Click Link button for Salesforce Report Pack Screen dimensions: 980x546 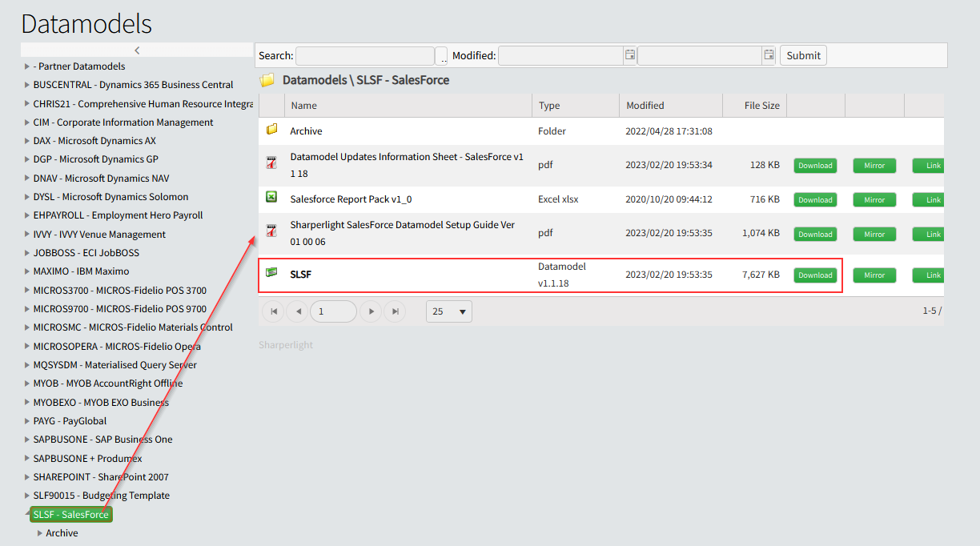(929, 200)
